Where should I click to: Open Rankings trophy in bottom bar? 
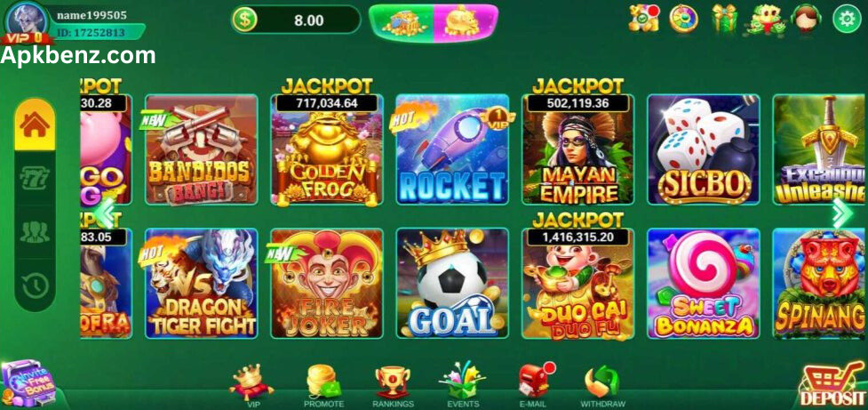coord(393,386)
